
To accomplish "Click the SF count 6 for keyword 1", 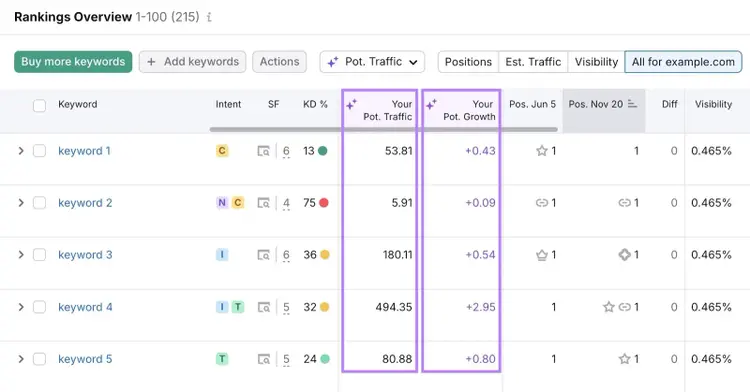I will [x=286, y=151].
